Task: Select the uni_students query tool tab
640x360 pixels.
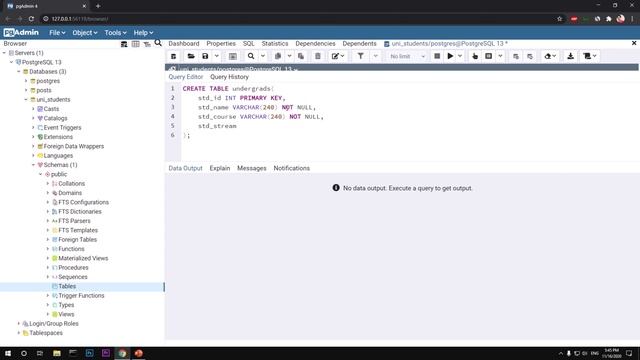Action: tap(446, 43)
